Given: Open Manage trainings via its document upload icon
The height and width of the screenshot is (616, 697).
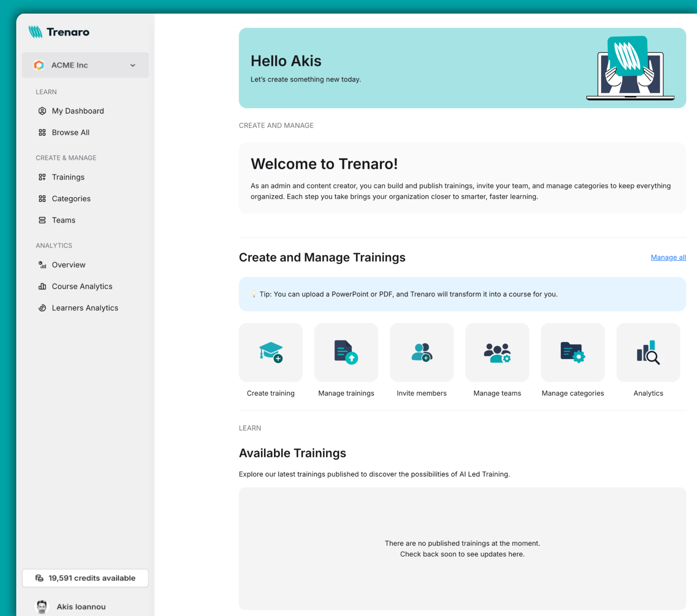Looking at the screenshot, I should (x=346, y=352).
